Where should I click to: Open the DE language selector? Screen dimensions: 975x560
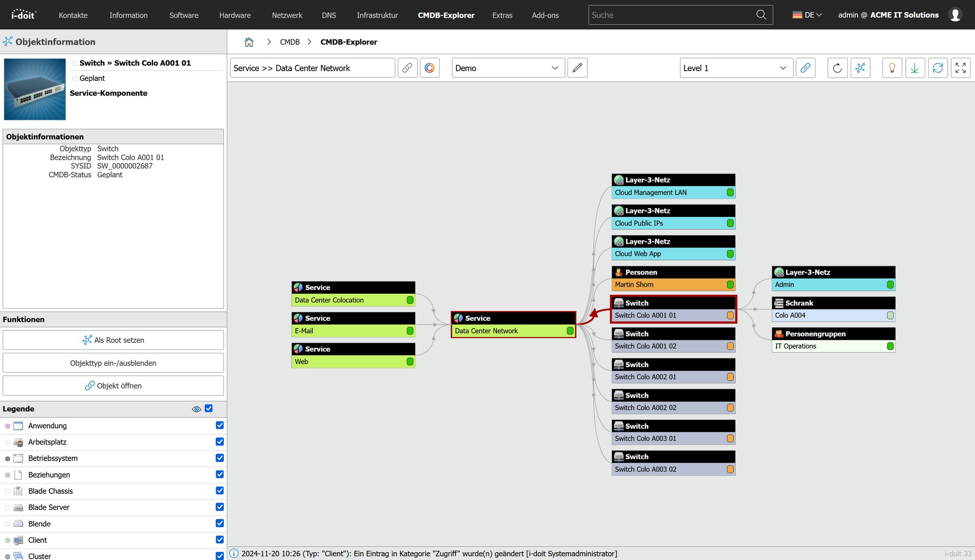(x=806, y=15)
